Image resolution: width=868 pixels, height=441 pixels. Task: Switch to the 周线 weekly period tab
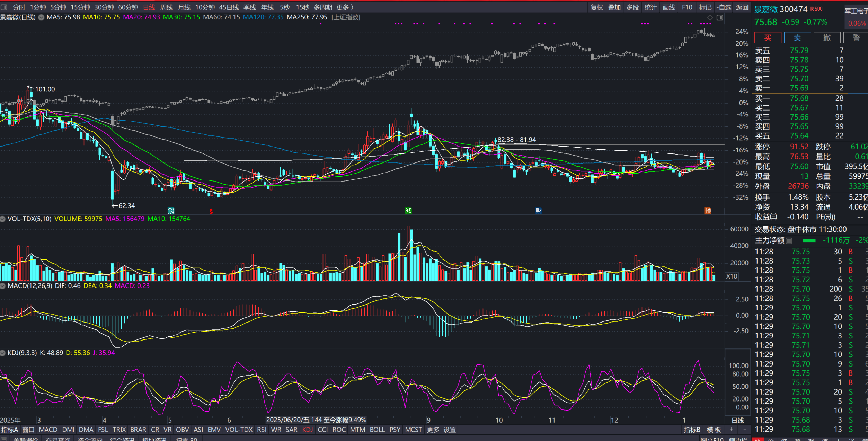click(166, 7)
